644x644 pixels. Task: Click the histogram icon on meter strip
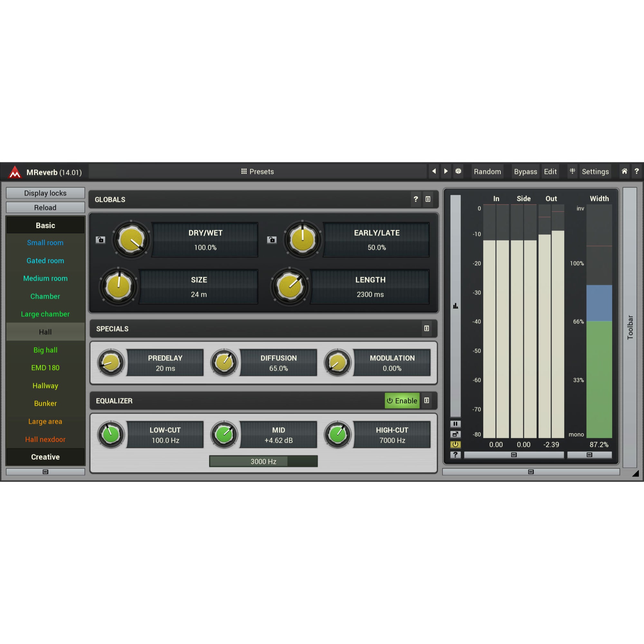[455, 306]
